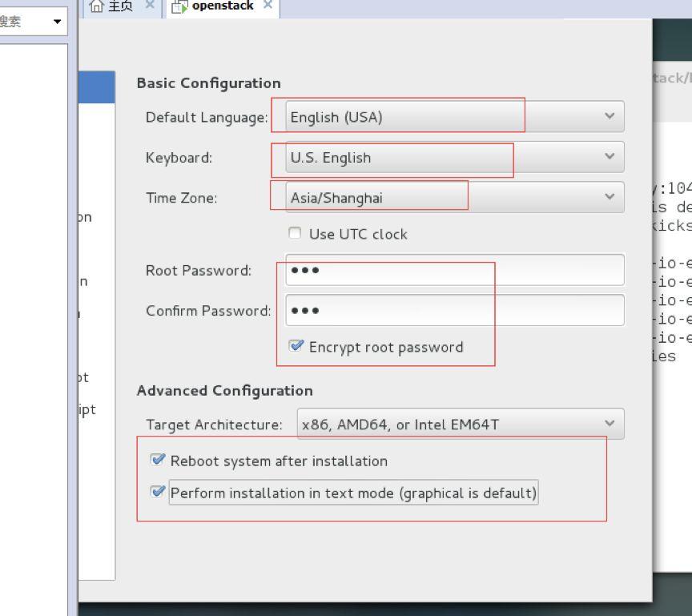Toggle Reboot system after installation
Viewport: 692px width, 616px height.
[x=158, y=460]
